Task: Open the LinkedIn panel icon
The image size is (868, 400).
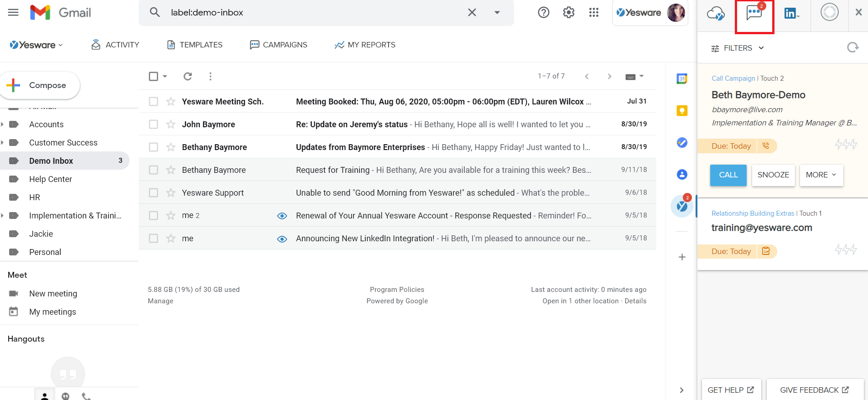Action: click(x=791, y=13)
